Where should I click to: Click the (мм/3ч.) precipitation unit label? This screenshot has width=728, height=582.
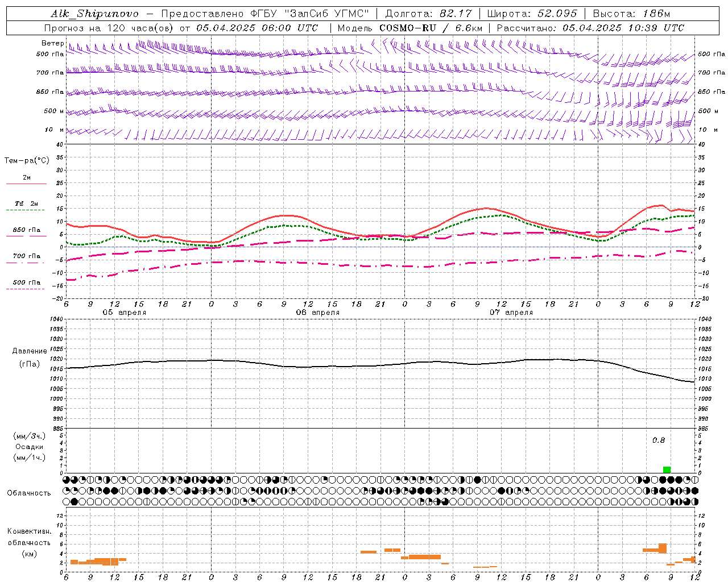pyautogui.click(x=30, y=436)
